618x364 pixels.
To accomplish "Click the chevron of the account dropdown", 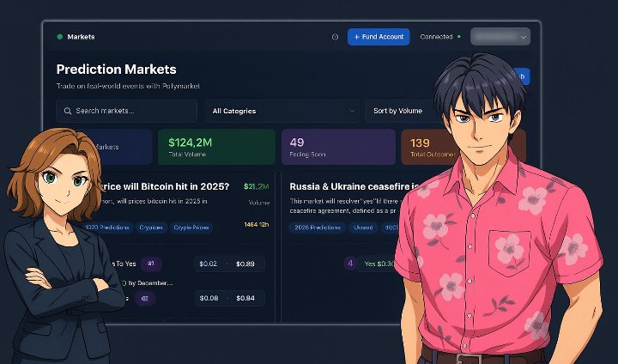I will (524, 38).
